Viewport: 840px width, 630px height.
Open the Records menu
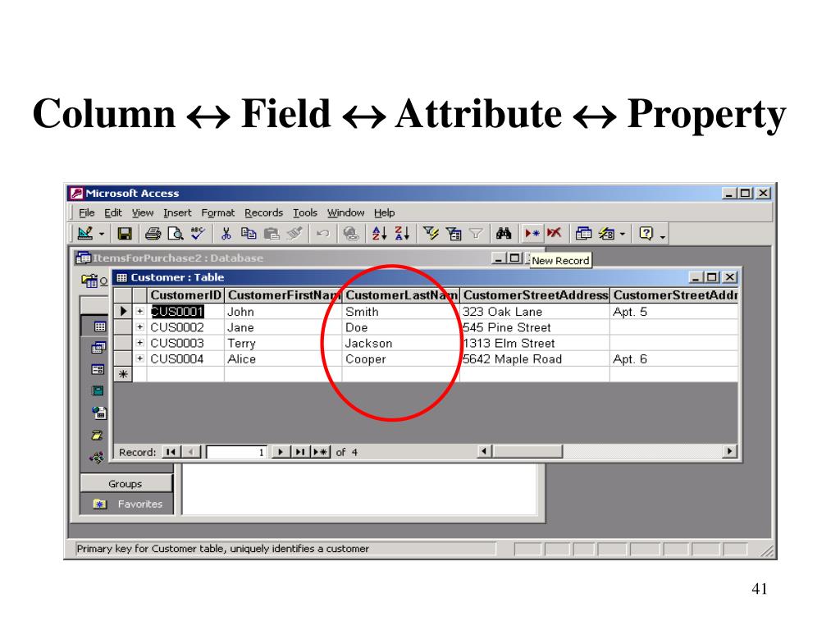coord(263,212)
